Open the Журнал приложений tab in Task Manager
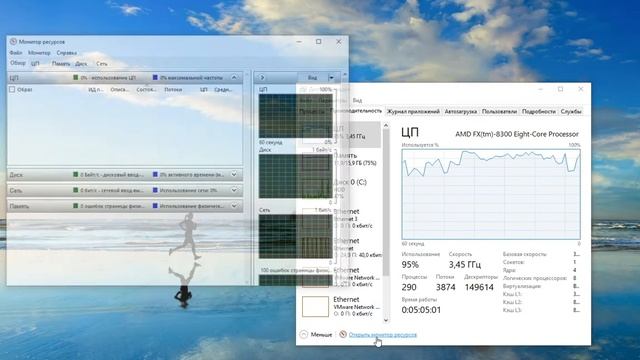The width and height of the screenshot is (640, 360). pos(413,111)
